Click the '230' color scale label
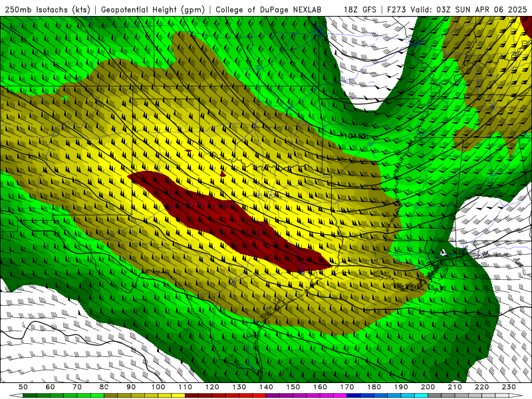The width and height of the screenshot is (532, 399). (x=509, y=387)
